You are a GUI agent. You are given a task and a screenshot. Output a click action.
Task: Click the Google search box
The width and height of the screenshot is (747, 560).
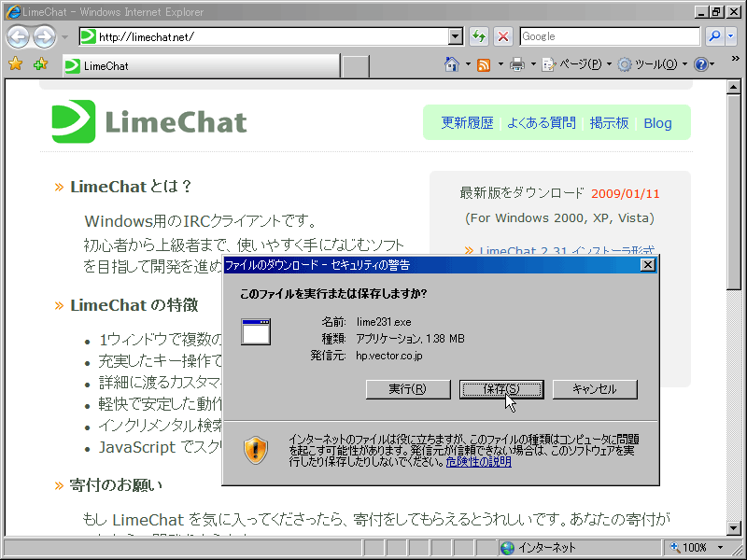pyautogui.click(x=610, y=36)
